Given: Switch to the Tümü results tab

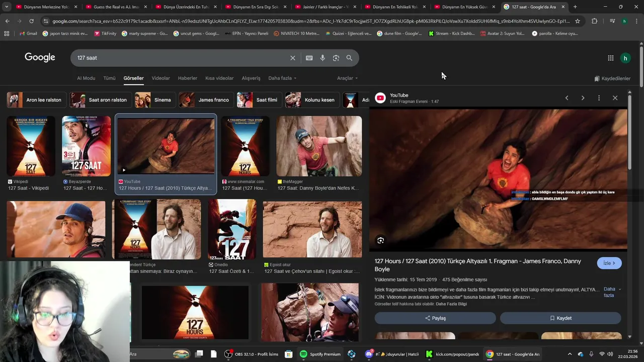Looking at the screenshot, I should point(109,78).
